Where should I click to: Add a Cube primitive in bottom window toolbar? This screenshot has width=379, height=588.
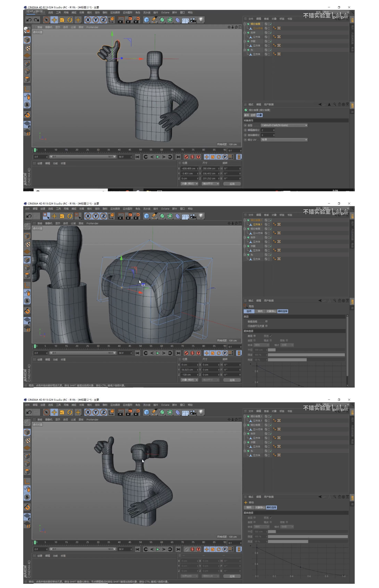coord(147,412)
